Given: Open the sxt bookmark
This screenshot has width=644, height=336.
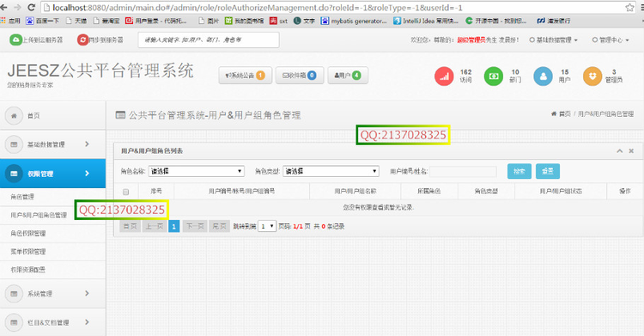Looking at the screenshot, I should (x=278, y=21).
